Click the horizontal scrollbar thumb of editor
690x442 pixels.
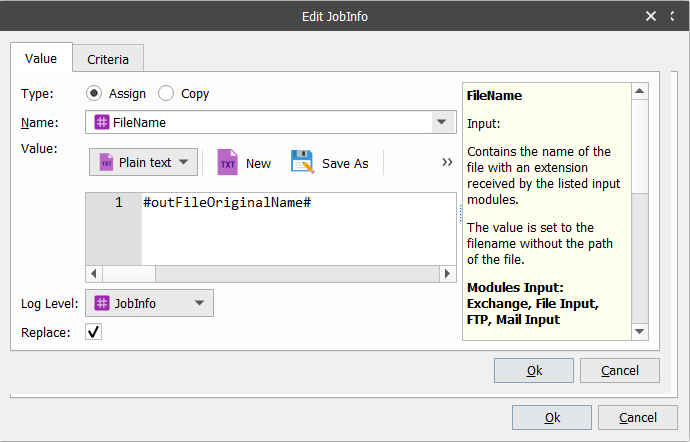(x=129, y=273)
